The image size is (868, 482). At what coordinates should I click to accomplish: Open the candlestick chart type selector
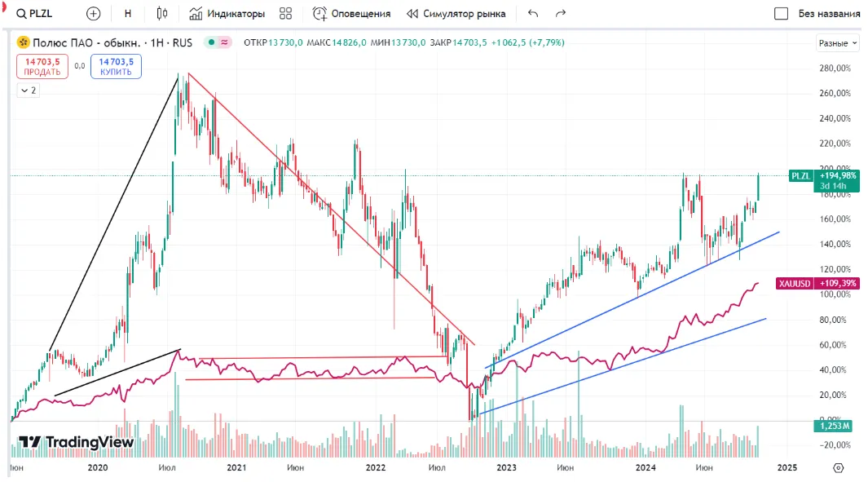coord(161,13)
